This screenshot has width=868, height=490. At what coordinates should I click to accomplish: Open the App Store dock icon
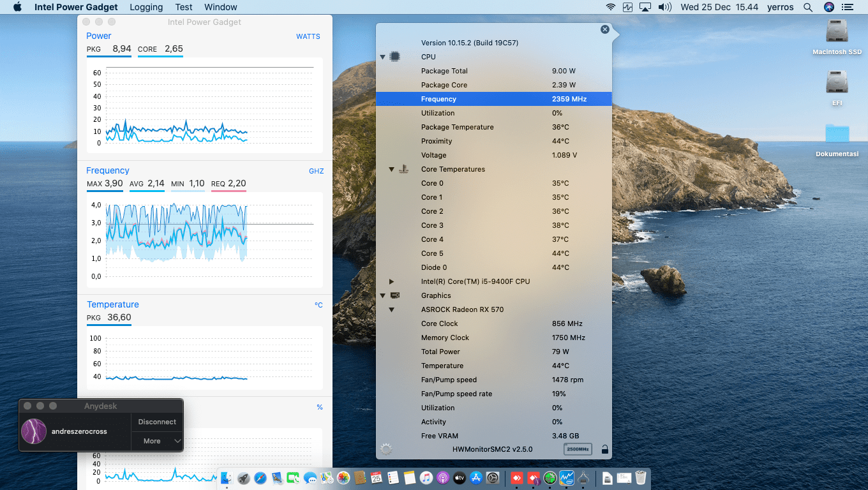click(x=476, y=478)
